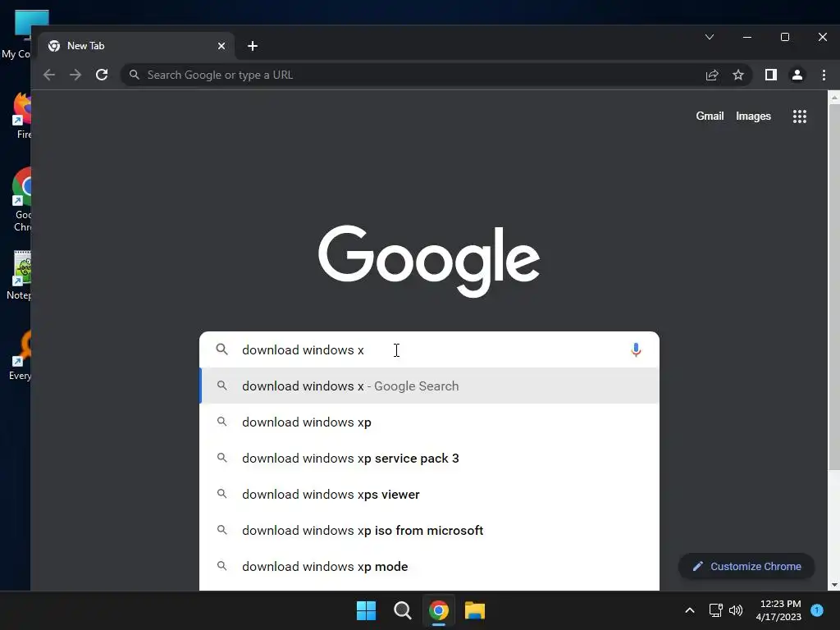This screenshot has width=840, height=630.
Task: Select the Google Chrome desktop shortcut
Action: pos(21,199)
